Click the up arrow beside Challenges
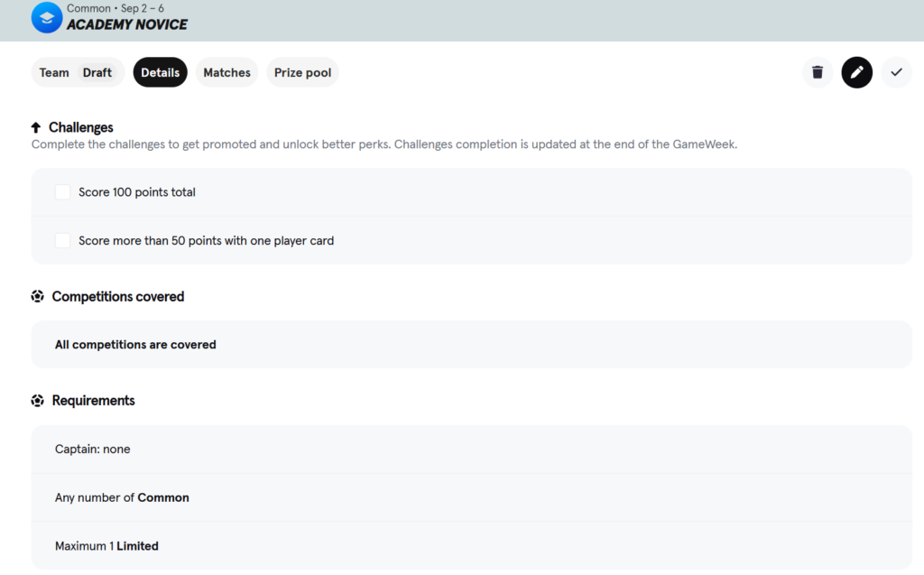The width and height of the screenshot is (924, 575). click(37, 127)
